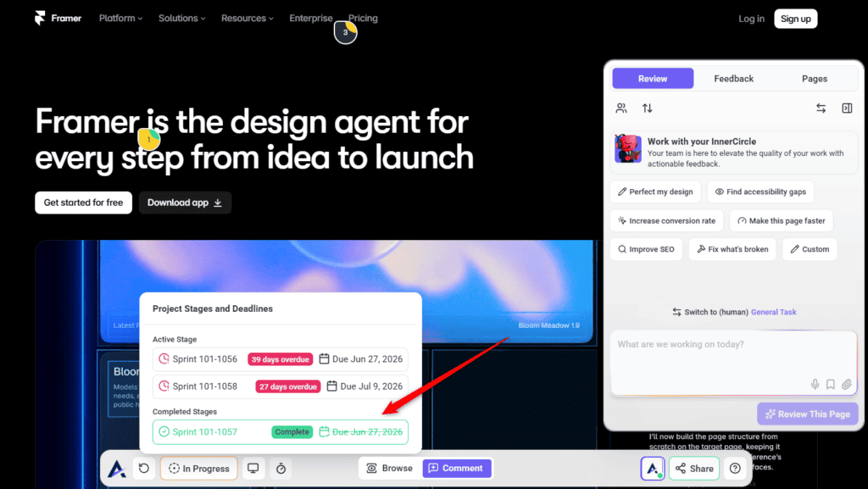This screenshot has height=489, width=868.
Task: Click the Download app button
Action: pos(185,203)
